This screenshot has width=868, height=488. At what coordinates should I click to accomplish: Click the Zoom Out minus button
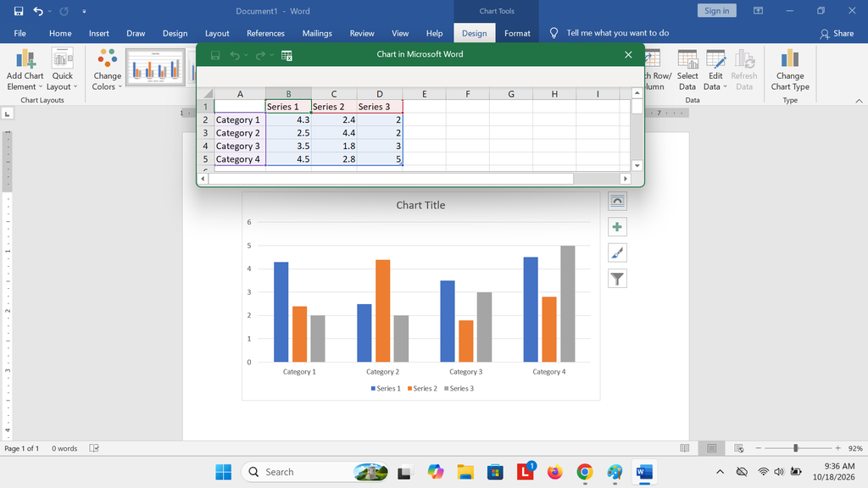point(759,448)
